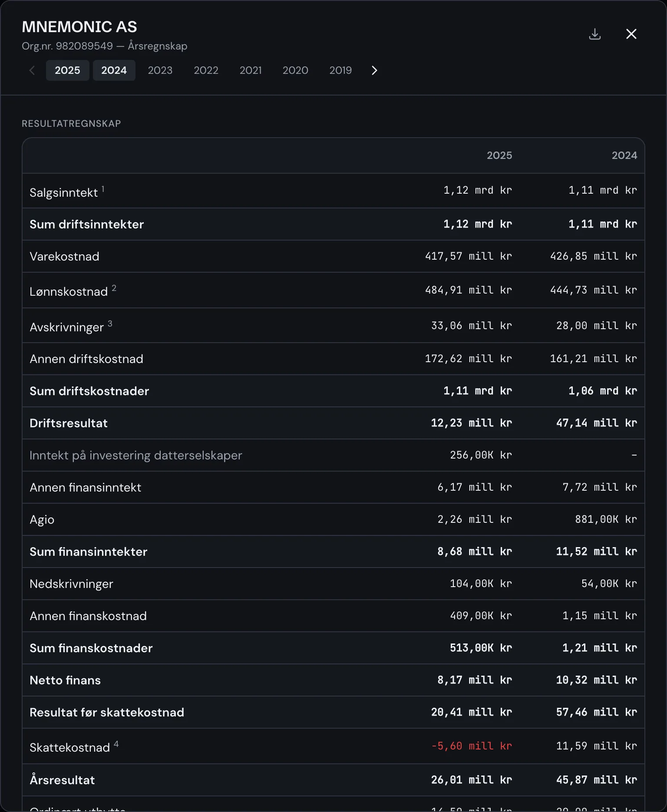
Task: Click Netto finans value 10,32 mill kr
Action: coord(597,680)
